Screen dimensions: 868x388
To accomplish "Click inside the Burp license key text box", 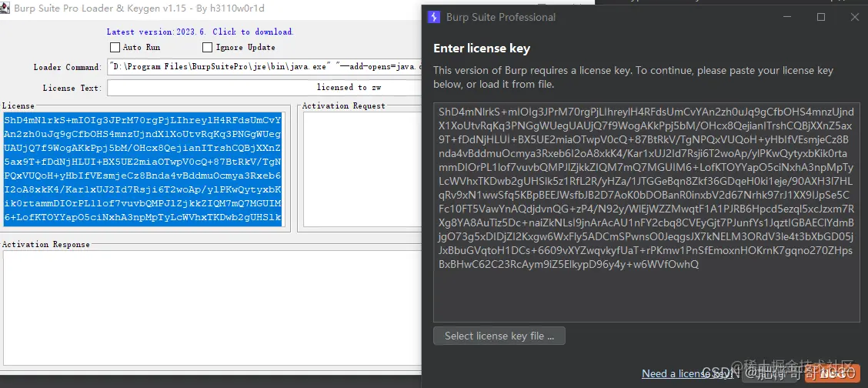I will click(x=646, y=212).
